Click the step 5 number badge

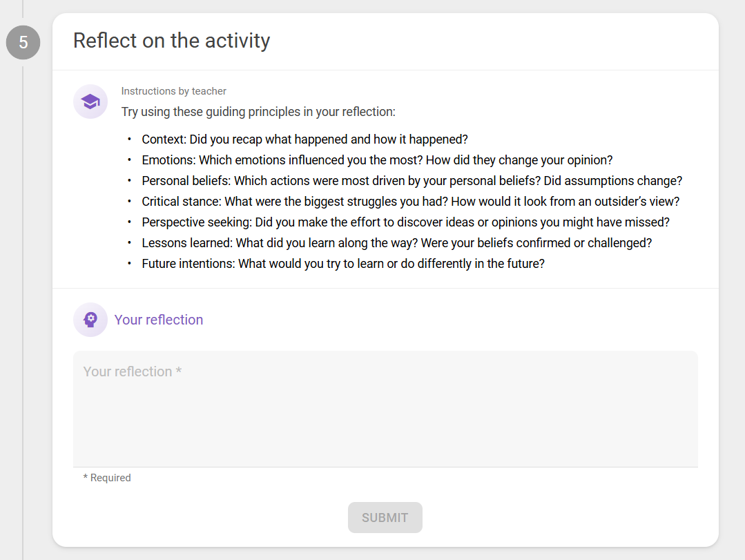coord(23,42)
